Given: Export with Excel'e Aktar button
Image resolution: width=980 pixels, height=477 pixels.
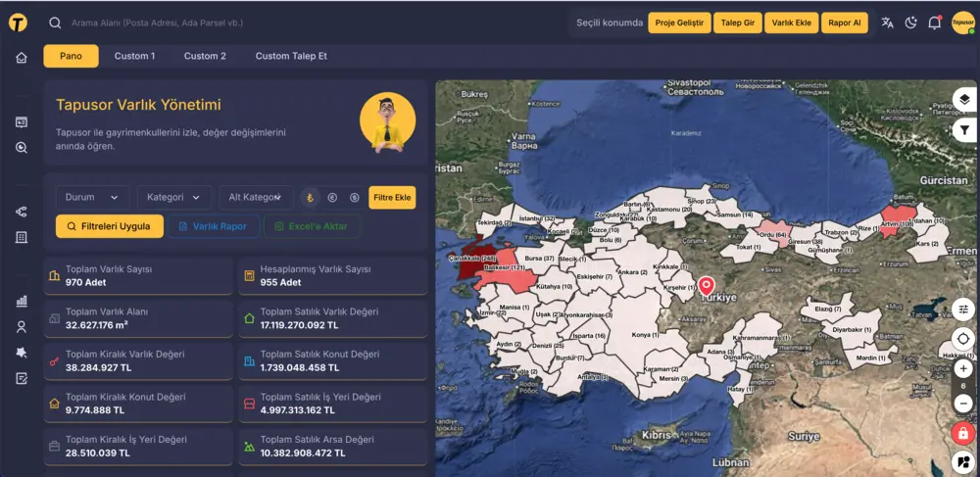Looking at the screenshot, I should (312, 226).
